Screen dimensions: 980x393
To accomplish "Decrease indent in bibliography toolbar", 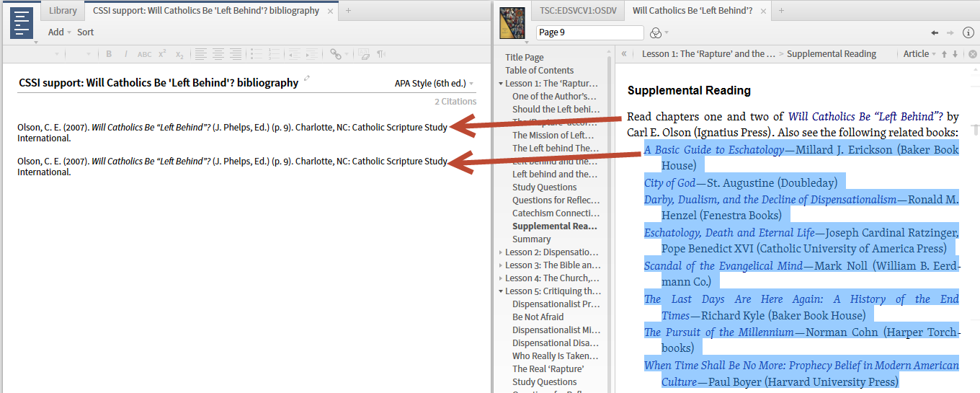I will [x=294, y=54].
